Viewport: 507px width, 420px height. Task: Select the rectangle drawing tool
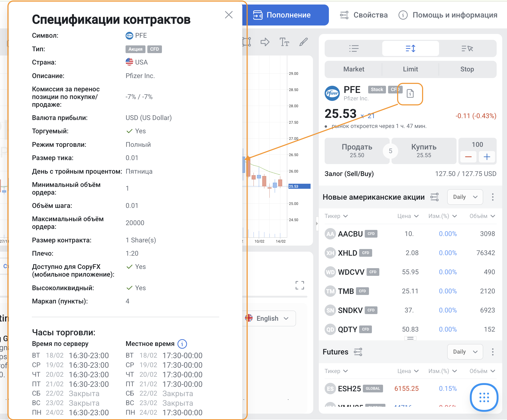(247, 42)
